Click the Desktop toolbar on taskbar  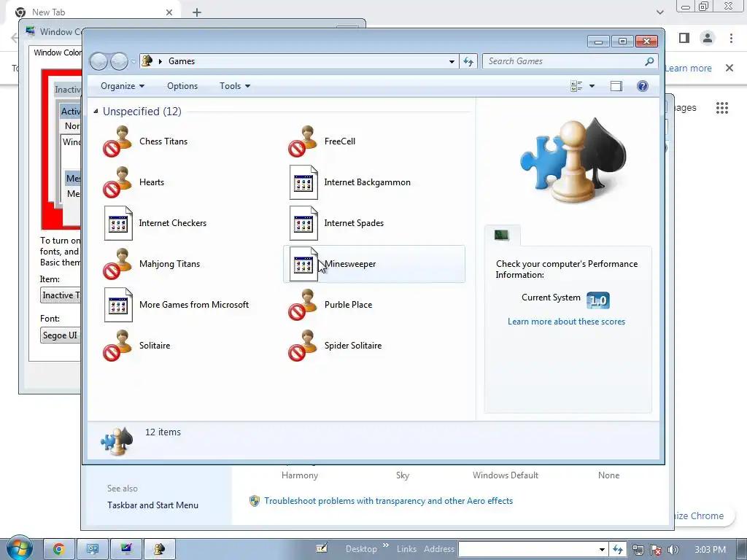point(361,549)
